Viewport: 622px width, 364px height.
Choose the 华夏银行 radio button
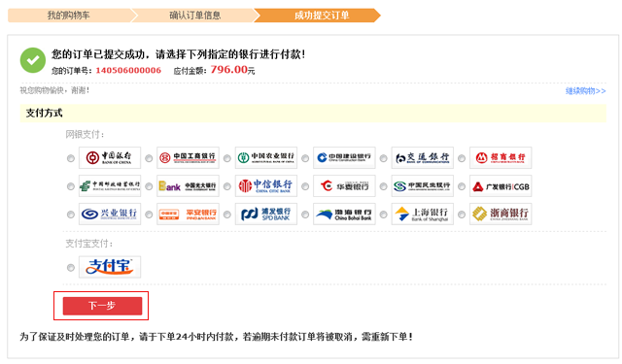[305, 186]
